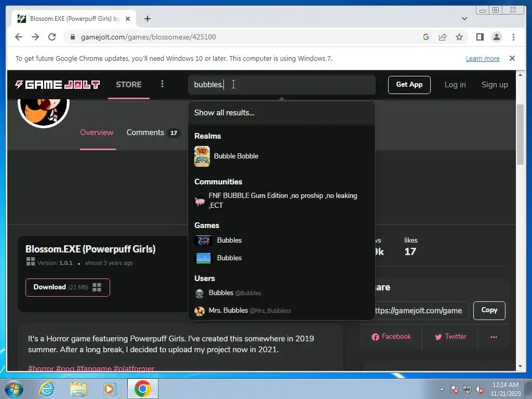Click the scrollbar up arrow
Screen dimensions: 532x399
click(x=520, y=75)
